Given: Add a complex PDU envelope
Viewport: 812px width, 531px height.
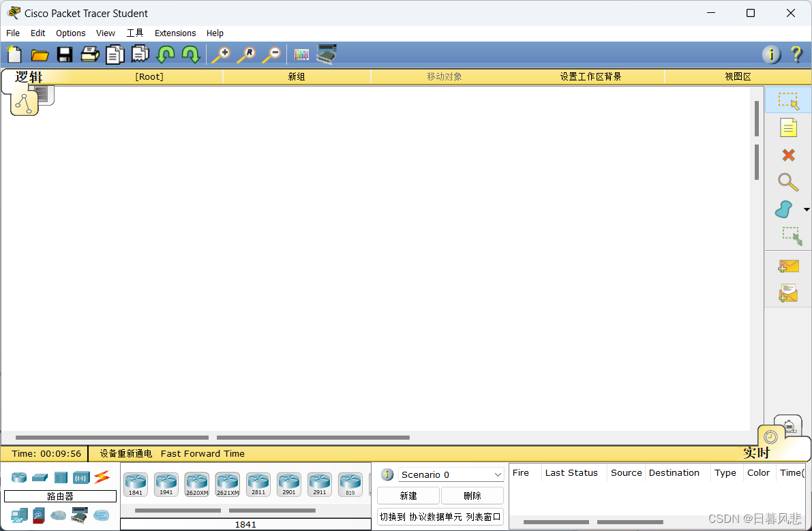Looking at the screenshot, I should click(788, 293).
